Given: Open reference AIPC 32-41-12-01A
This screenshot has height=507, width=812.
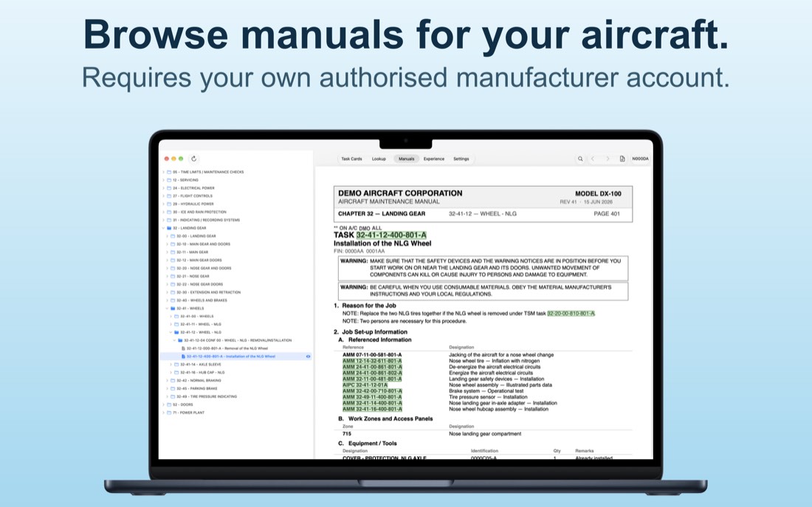Looking at the screenshot, I should [x=365, y=384].
